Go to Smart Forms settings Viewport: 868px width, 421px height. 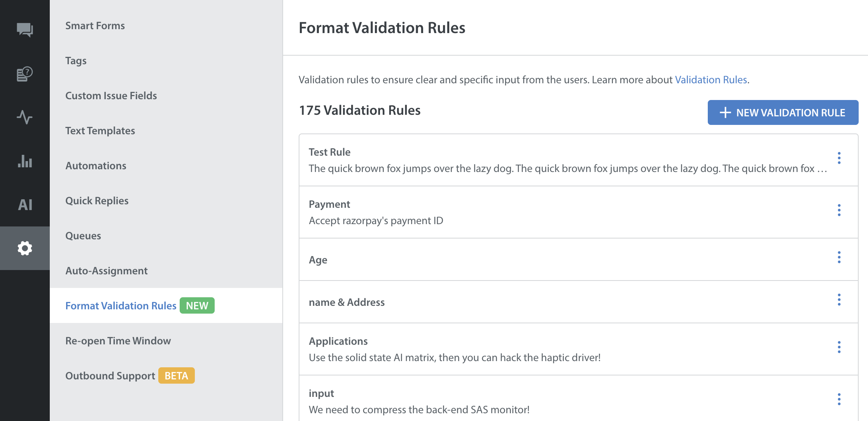click(95, 26)
